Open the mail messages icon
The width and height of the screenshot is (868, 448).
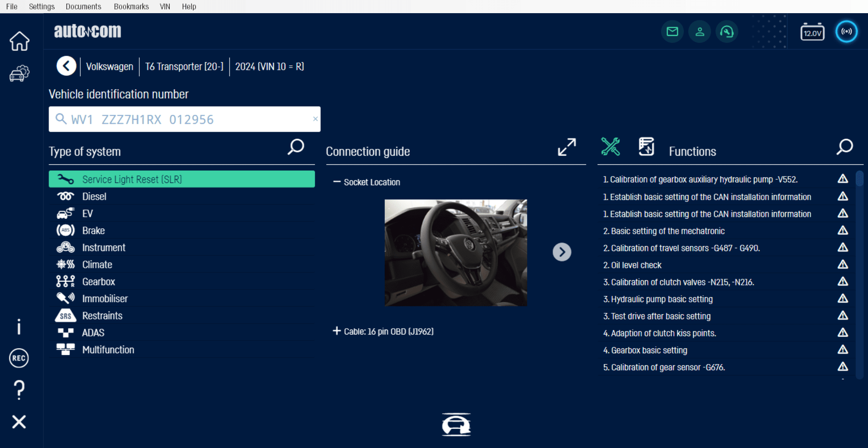[672, 32]
